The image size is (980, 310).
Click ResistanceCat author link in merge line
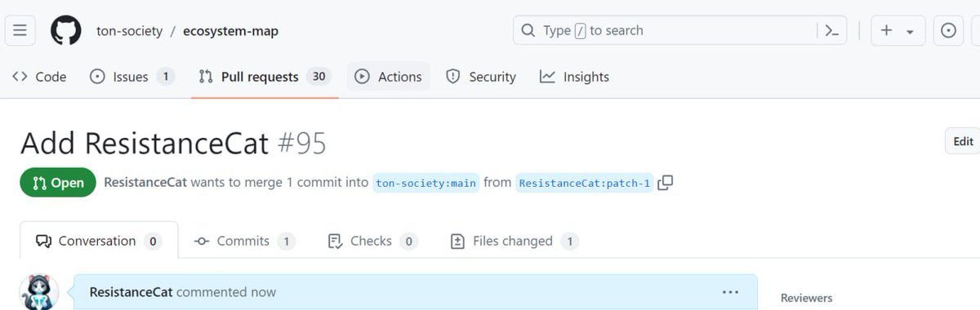[x=146, y=183]
